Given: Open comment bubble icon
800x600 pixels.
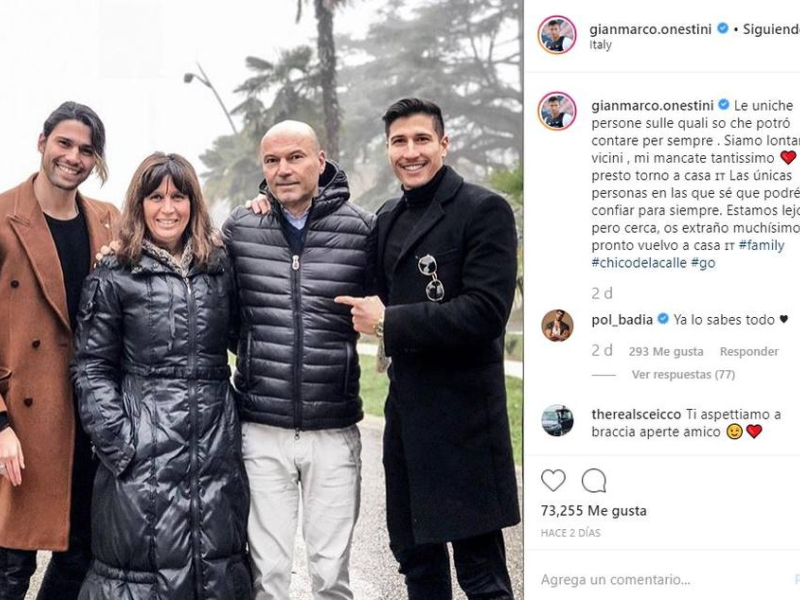Looking at the screenshot, I should coord(594,481).
